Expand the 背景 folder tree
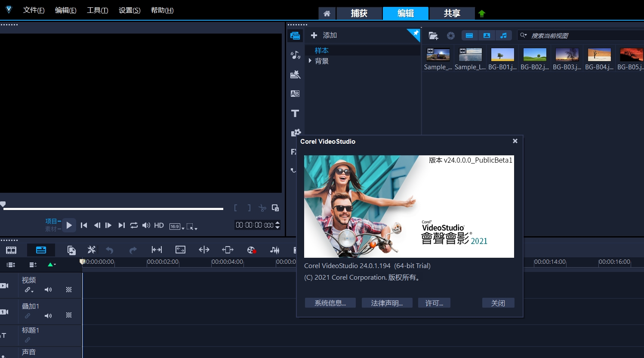Image resolution: width=644 pixels, height=358 pixels. 310,61
